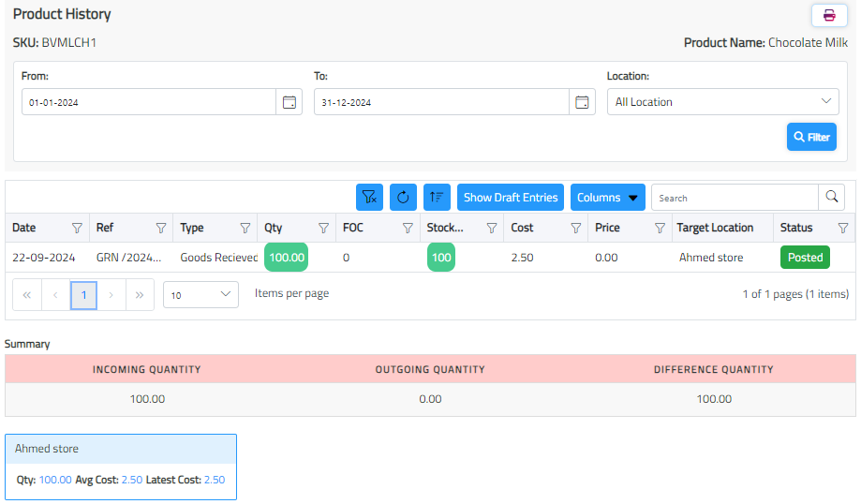Select the Ahmed store summary card
The width and height of the screenshot is (861, 504).
pyautogui.click(x=121, y=466)
